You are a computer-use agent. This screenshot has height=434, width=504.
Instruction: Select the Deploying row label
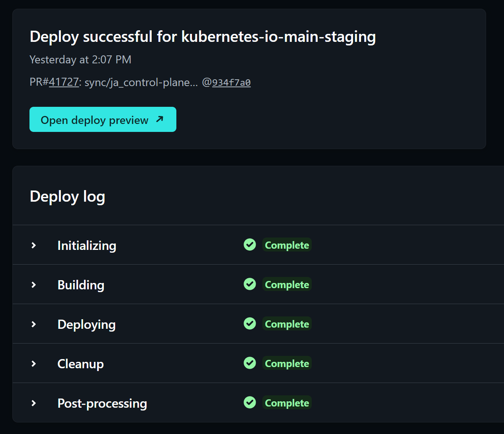pyautogui.click(x=86, y=324)
